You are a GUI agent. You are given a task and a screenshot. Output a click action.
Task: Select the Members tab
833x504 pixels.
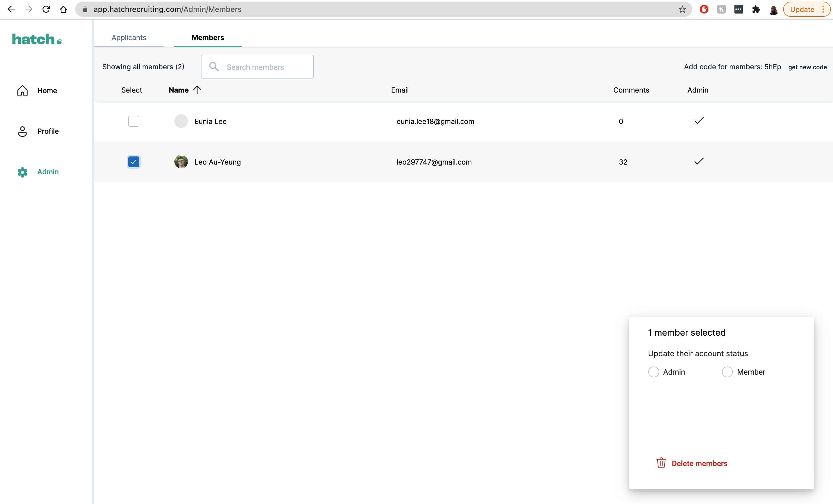(208, 38)
